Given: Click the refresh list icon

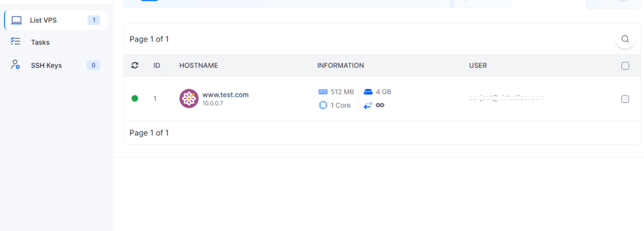Looking at the screenshot, I should (x=135, y=65).
